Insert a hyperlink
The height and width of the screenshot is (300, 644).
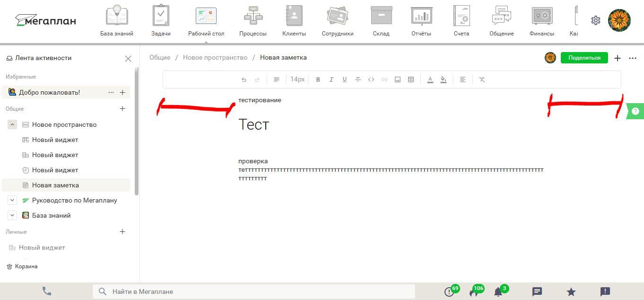click(384, 79)
